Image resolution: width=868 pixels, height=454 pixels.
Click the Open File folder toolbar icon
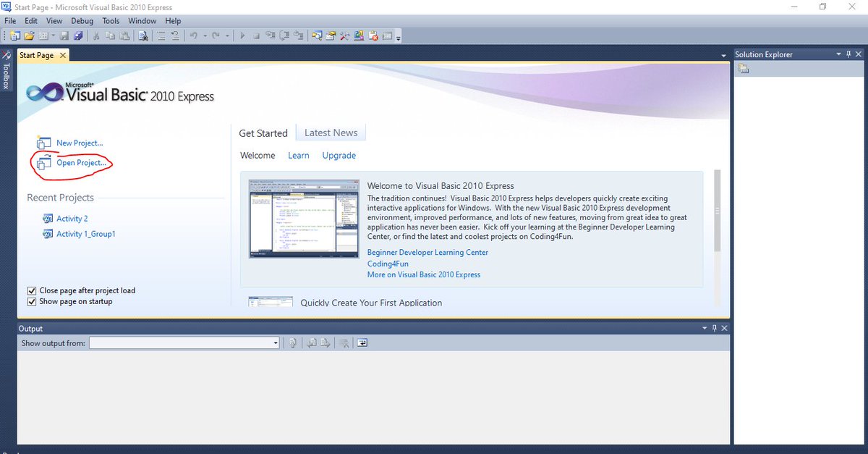point(29,35)
